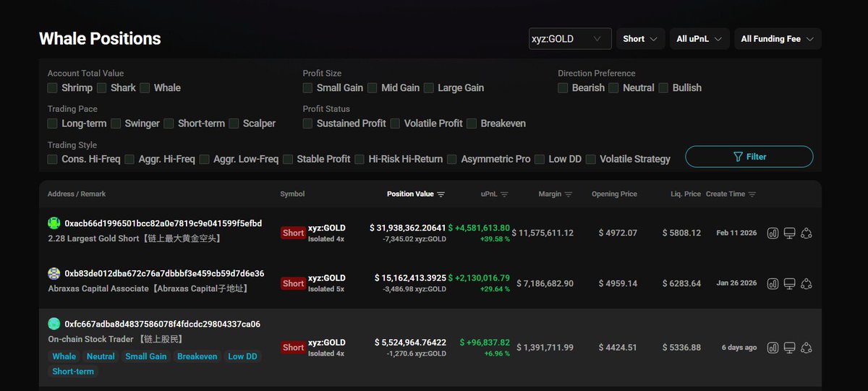The image size is (868, 391).
Task: Enable the Whale account value checkbox
Action: [x=145, y=87]
